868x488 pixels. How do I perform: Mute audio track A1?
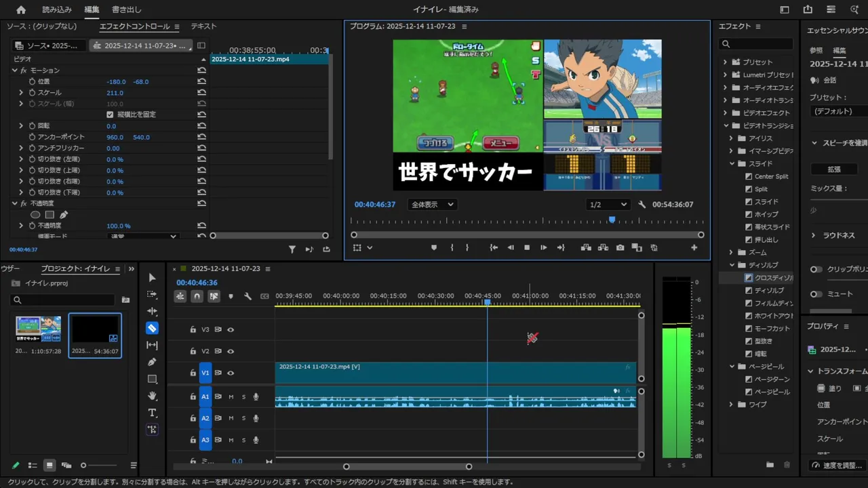click(x=231, y=397)
